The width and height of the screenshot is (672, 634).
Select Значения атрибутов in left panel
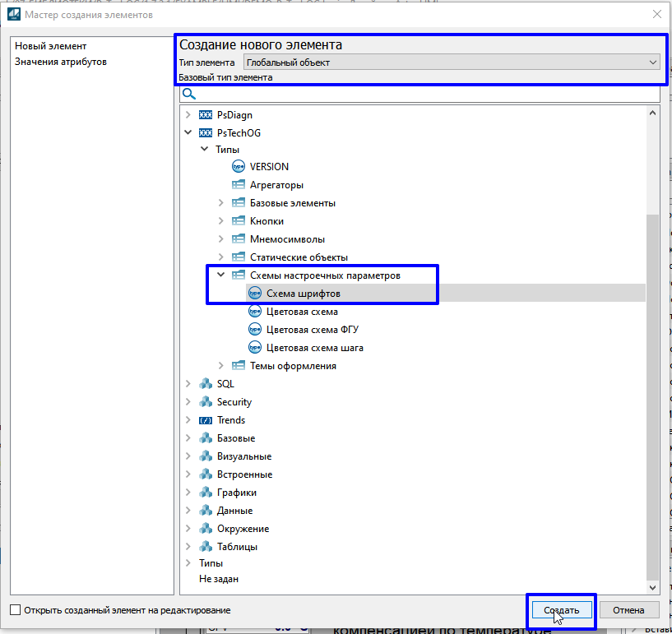[61, 62]
